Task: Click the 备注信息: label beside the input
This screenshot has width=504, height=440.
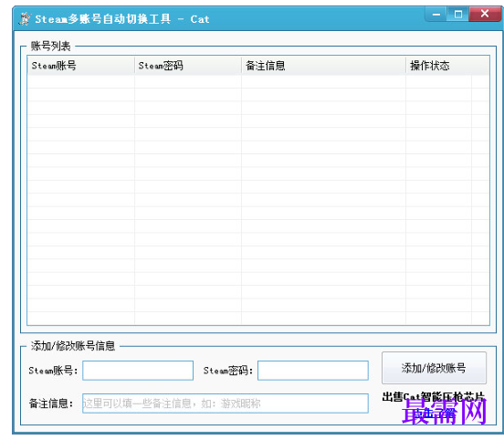Action: click(51, 403)
